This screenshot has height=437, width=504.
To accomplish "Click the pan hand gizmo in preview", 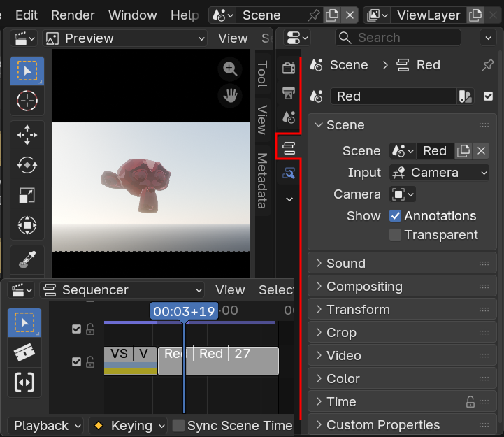I will [229, 95].
